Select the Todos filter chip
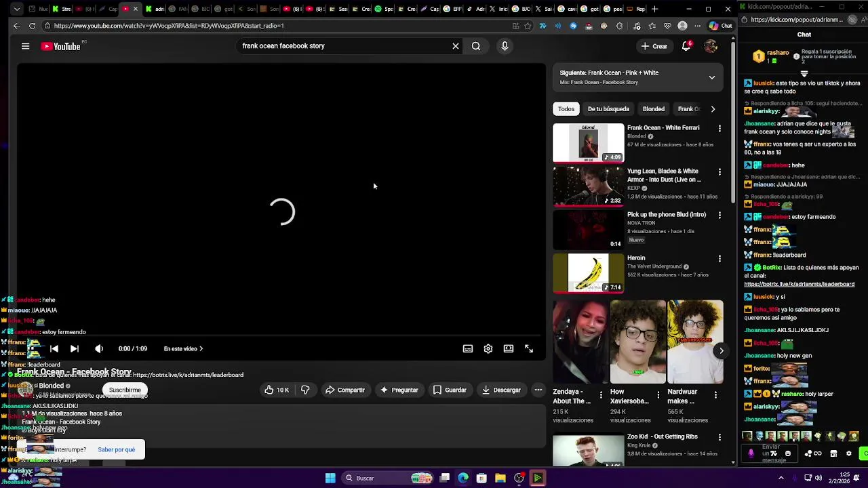 tap(566, 108)
